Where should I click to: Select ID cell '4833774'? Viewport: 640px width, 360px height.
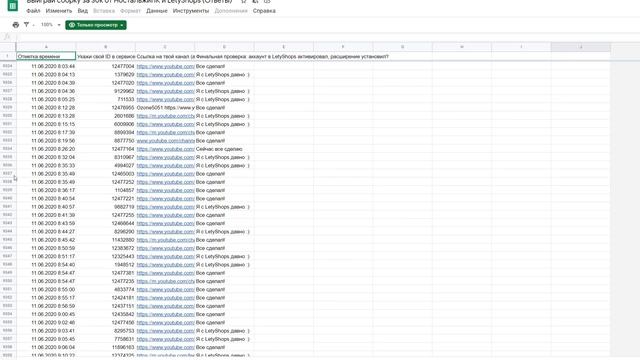point(106,289)
